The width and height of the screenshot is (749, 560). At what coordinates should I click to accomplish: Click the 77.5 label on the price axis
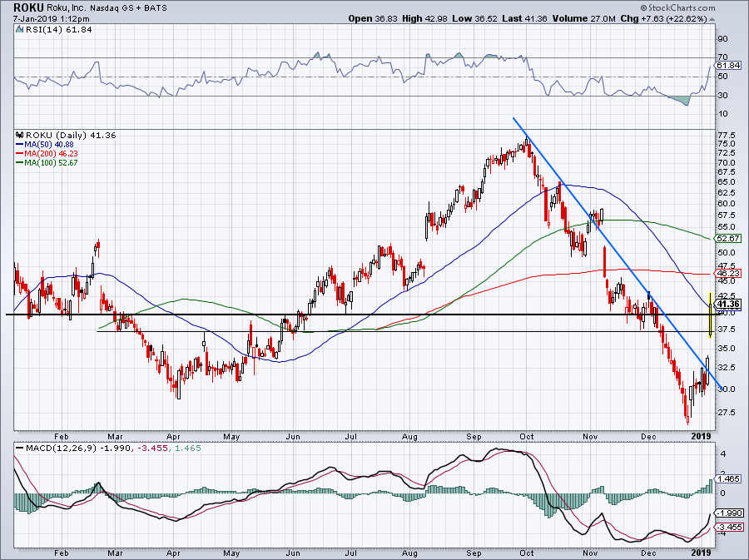coord(726,135)
